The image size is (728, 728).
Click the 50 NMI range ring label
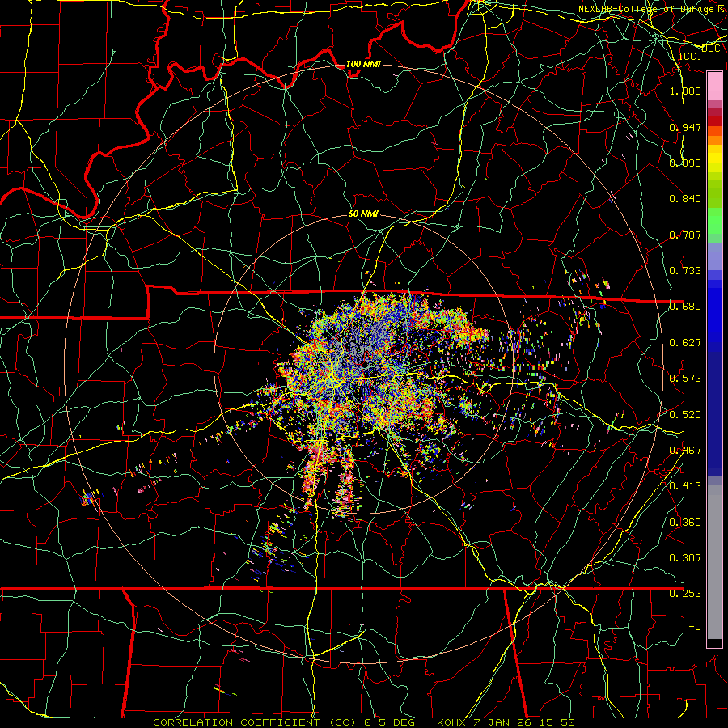click(x=363, y=214)
